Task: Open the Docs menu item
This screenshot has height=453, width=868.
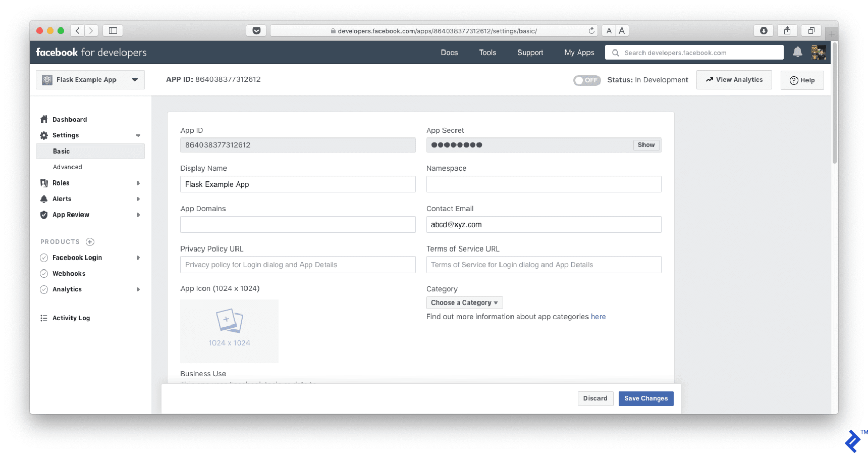Action: pyautogui.click(x=449, y=53)
